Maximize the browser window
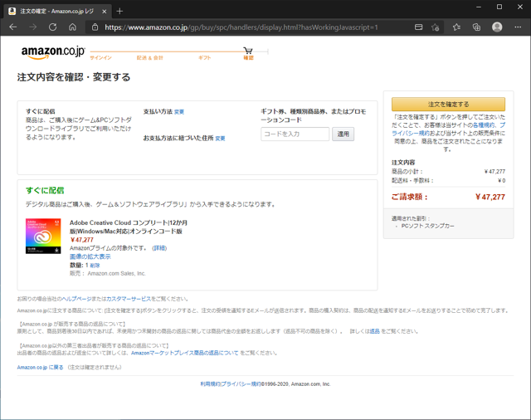The image size is (531, 420). 499,7
